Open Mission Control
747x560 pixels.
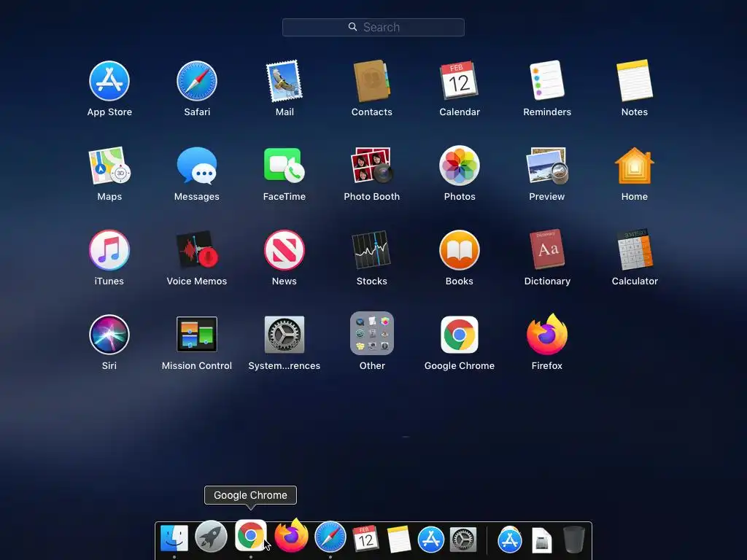197,334
